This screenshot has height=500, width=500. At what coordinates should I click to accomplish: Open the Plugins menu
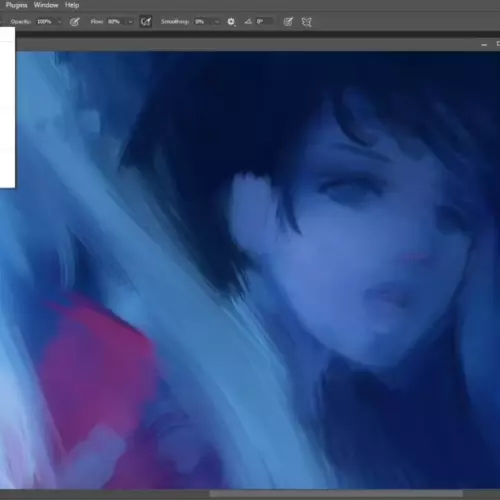point(16,5)
